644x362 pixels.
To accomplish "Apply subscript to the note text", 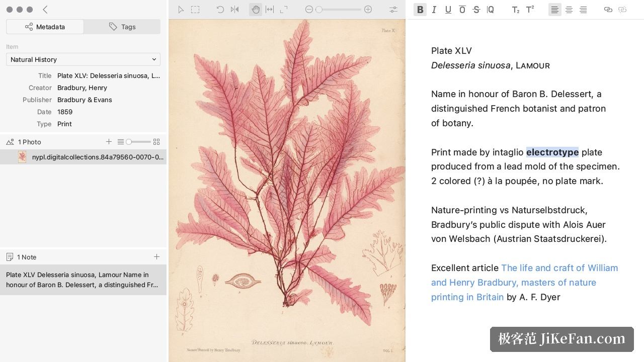I will pyautogui.click(x=516, y=10).
